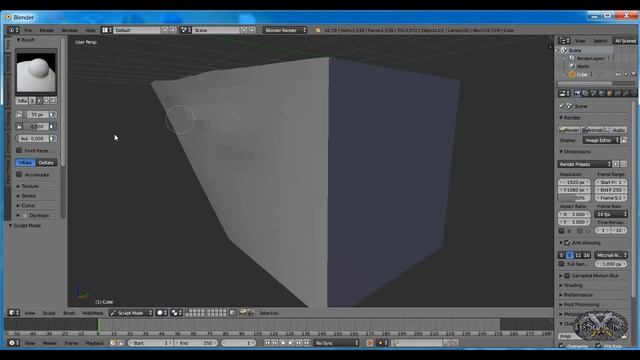
Task: Collapse the Sculpt Mode operator panel
Action: (10, 226)
